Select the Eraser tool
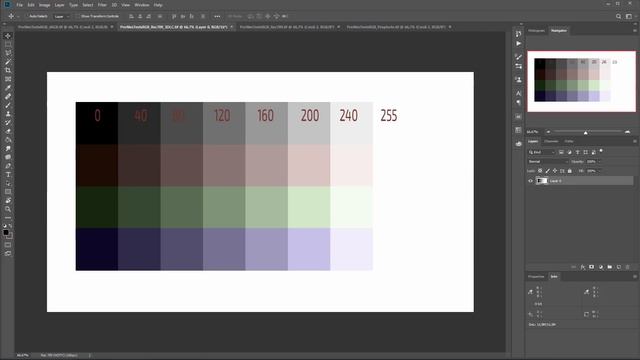The height and width of the screenshot is (360, 640). (8, 131)
